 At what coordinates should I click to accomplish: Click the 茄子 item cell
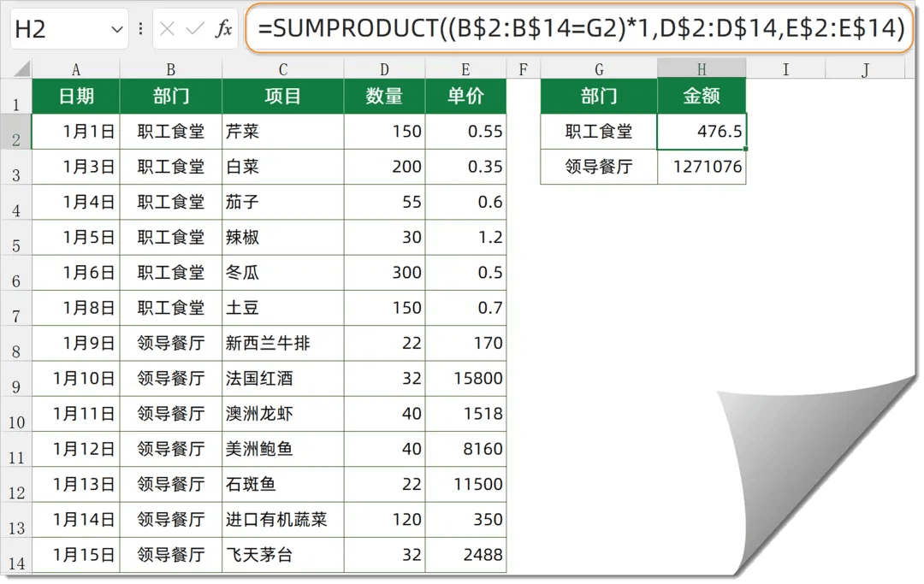283,202
